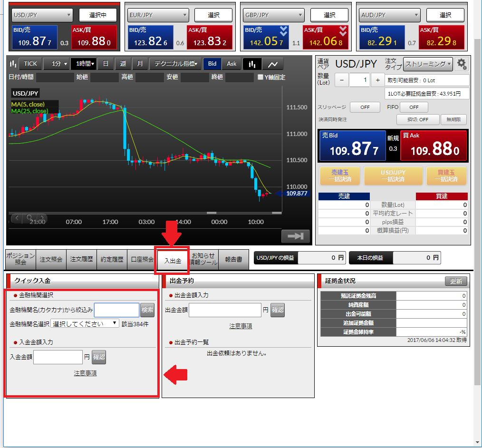482x448 pixels.
Task: Open the お知らせ情報ツール tab
Action: point(203,259)
